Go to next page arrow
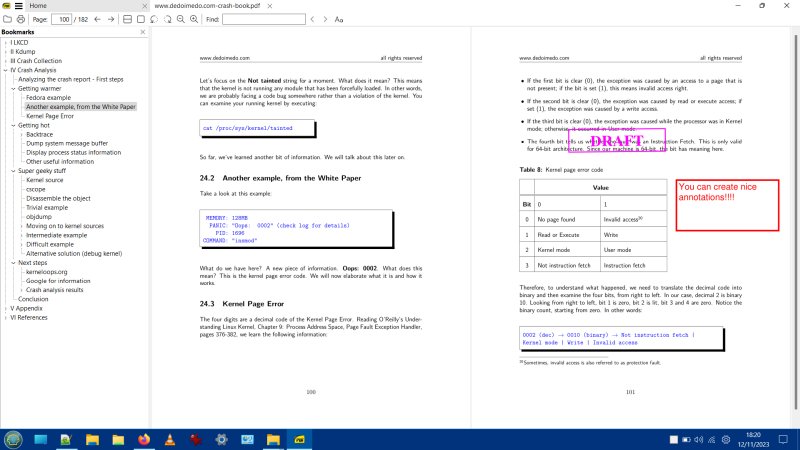Viewport: 800px width, 450px height. [x=111, y=19]
